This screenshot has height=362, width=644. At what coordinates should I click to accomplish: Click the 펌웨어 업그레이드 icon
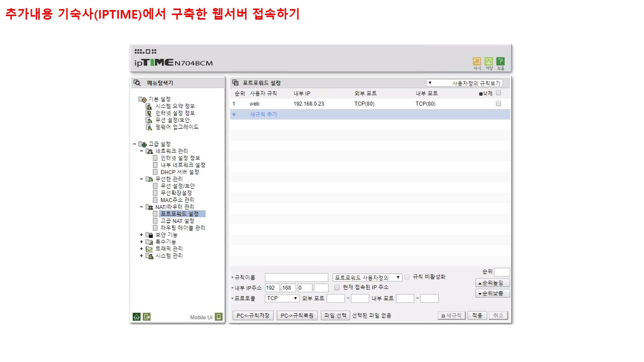149,127
